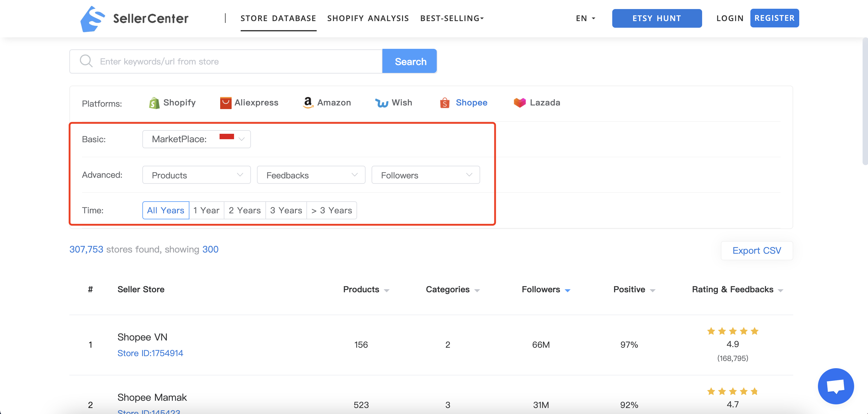Click the REGISTER button

coord(774,18)
